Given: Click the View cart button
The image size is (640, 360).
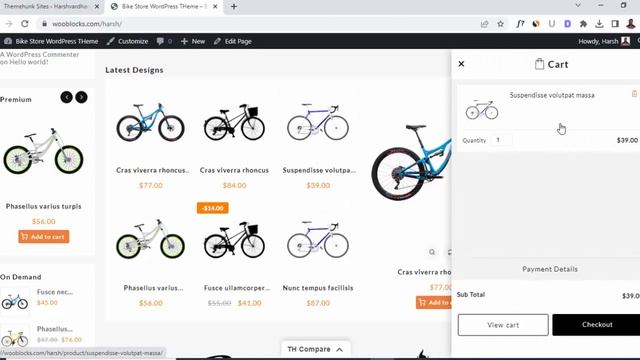Looking at the screenshot, I should [503, 325].
